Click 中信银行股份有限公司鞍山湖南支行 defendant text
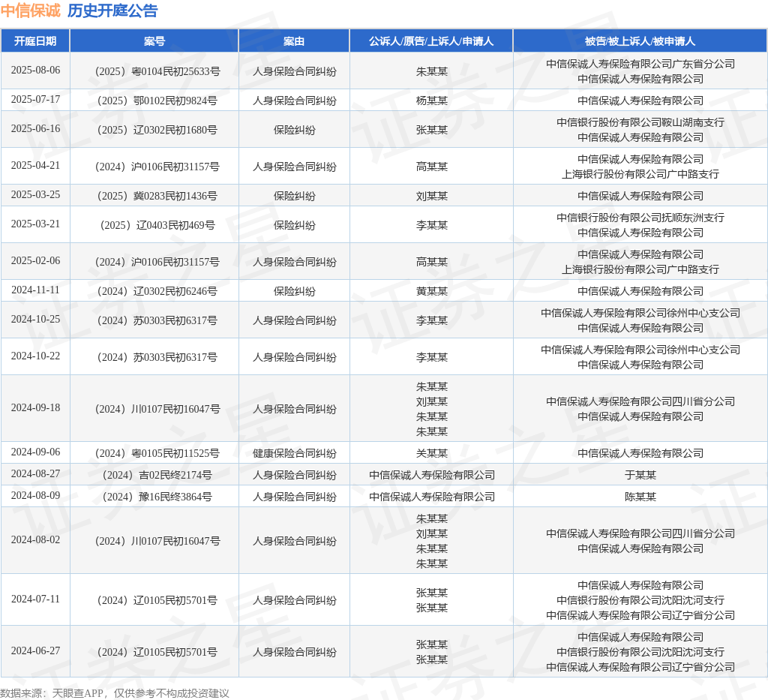Viewport: 768px width, 700px height. coord(640,122)
